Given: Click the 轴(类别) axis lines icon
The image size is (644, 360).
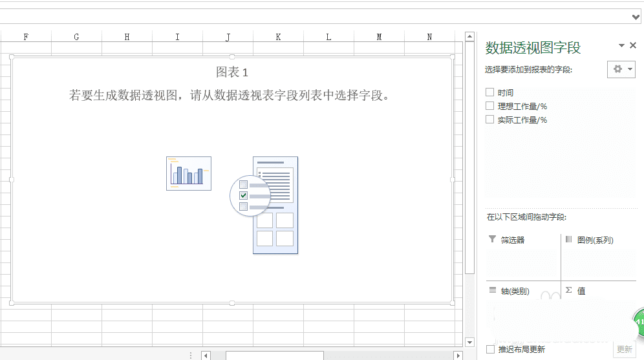Looking at the screenshot, I should (493, 290).
